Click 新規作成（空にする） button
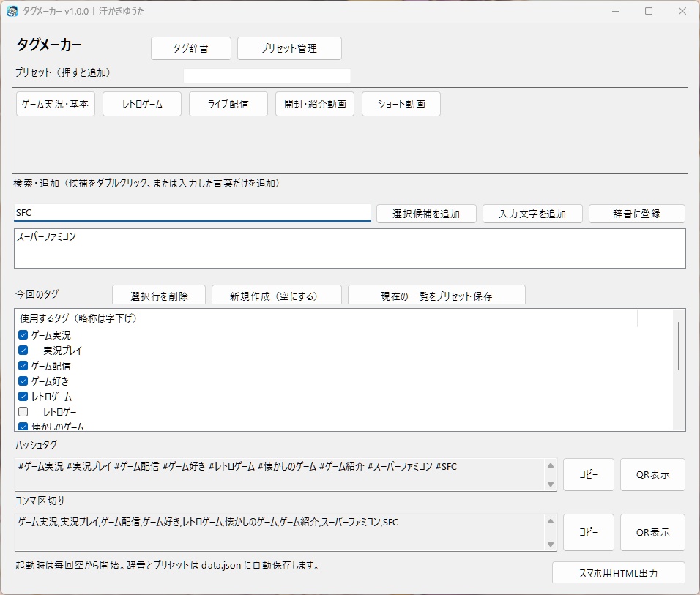Screen dimensions: 700x595 tap(276, 296)
